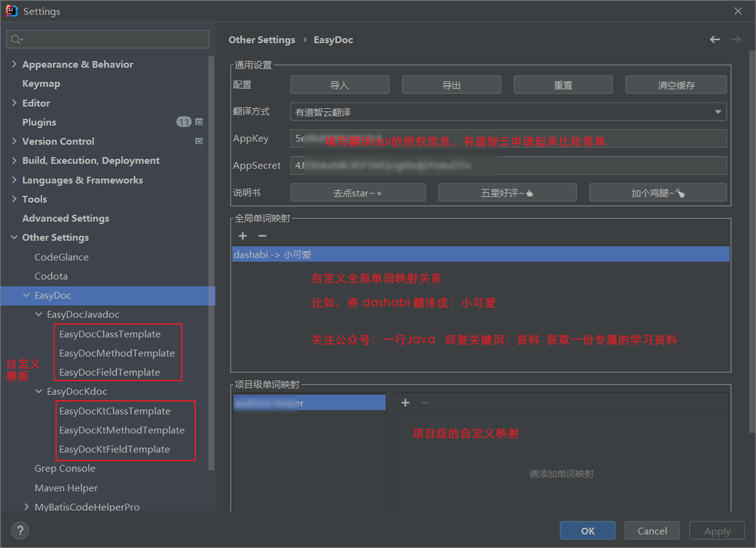Click the AppKey input field
The height and width of the screenshot is (548, 756).
pyautogui.click(x=508, y=139)
